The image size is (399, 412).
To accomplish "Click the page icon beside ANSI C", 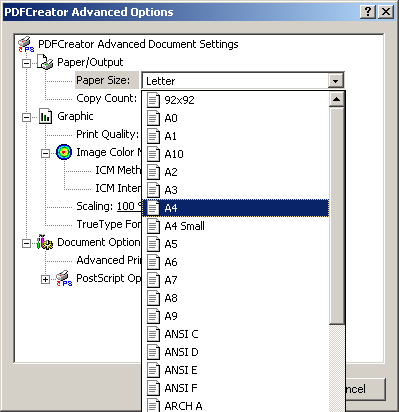I will 153,334.
